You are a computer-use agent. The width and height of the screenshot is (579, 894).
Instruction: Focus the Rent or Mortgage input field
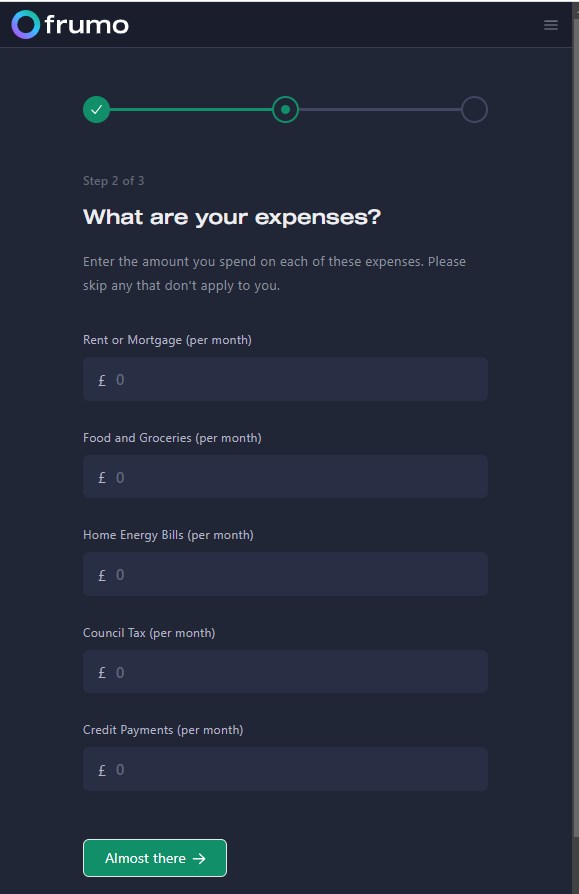pyautogui.click(x=285, y=379)
